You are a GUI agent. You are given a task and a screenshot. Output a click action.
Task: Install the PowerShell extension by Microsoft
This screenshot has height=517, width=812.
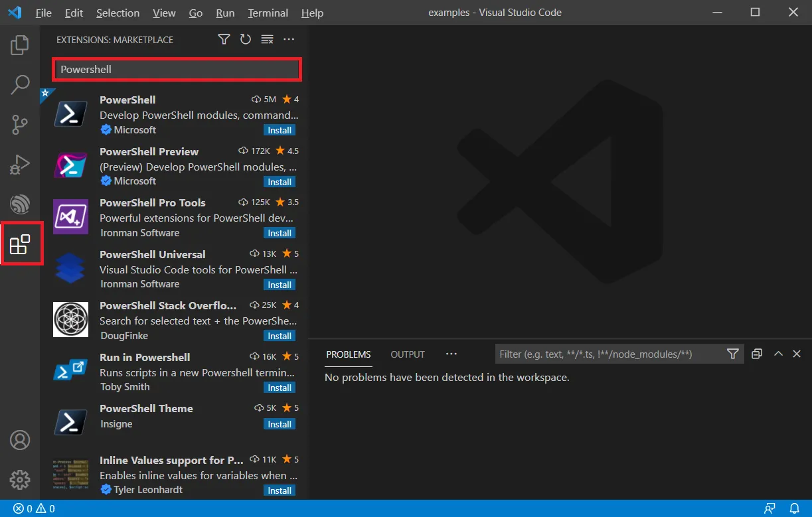tap(280, 130)
